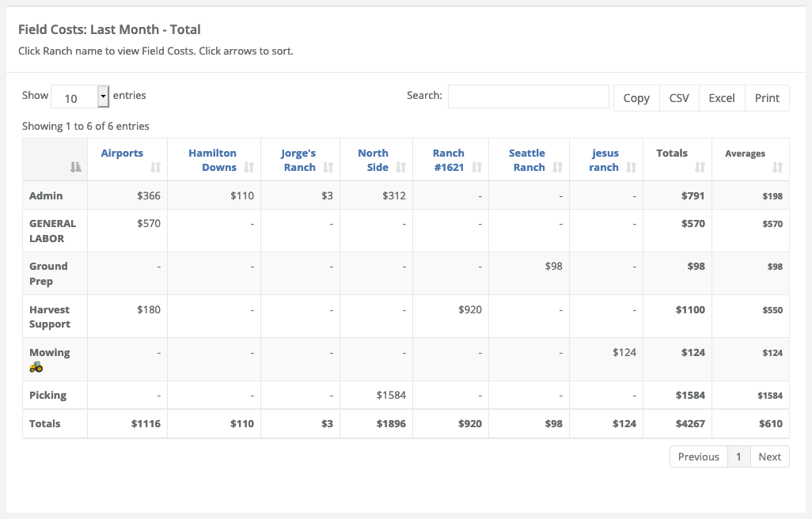Click the Copy export button
This screenshot has width=812, height=519.
click(636, 98)
